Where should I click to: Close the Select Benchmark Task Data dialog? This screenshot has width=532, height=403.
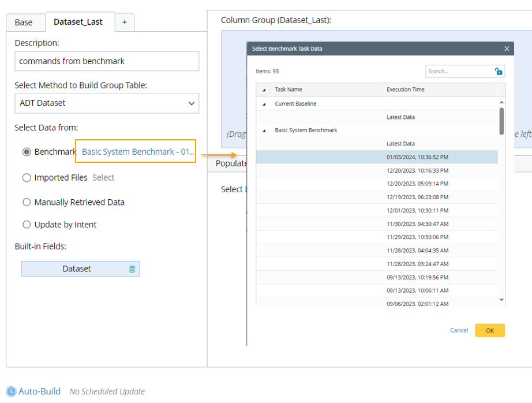point(507,49)
